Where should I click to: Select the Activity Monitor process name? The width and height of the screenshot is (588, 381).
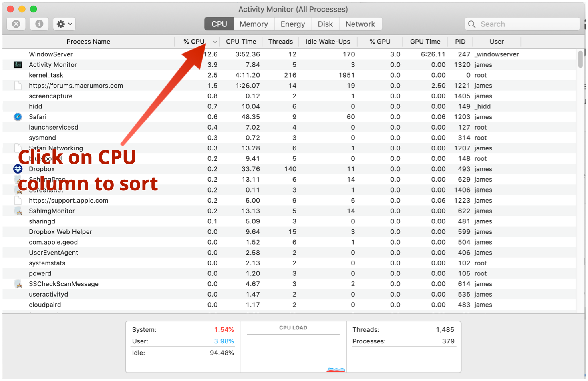[x=53, y=65]
